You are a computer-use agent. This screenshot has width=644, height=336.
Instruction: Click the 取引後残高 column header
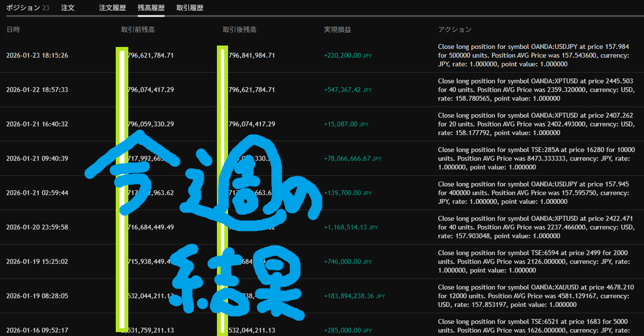(239, 30)
